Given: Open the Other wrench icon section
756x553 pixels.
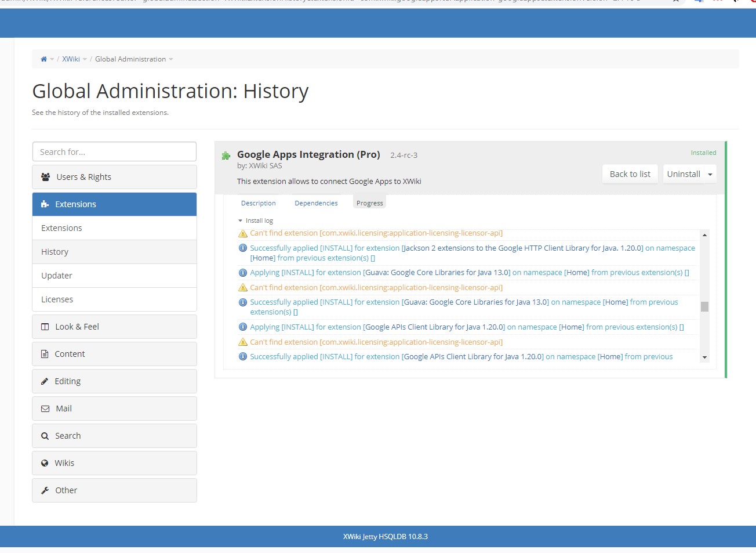Looking at the screenshot, I should pyautogui.click(x=45, y=490).
